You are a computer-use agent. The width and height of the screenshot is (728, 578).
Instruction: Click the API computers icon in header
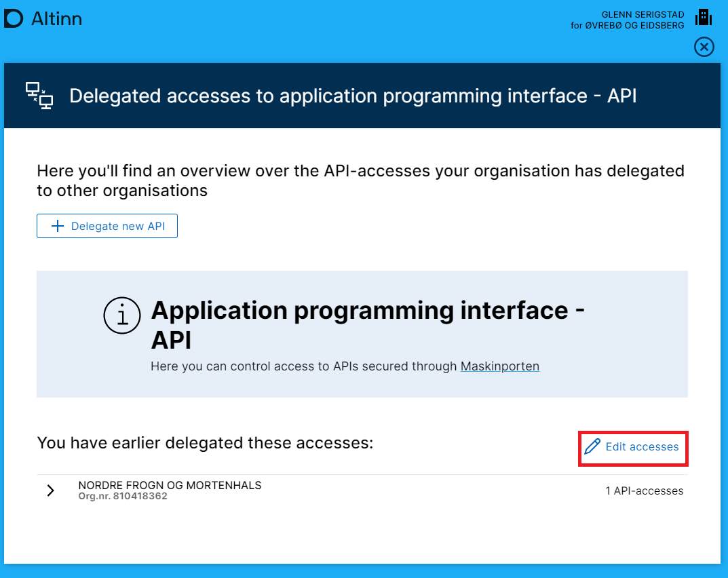coord(39,96)
